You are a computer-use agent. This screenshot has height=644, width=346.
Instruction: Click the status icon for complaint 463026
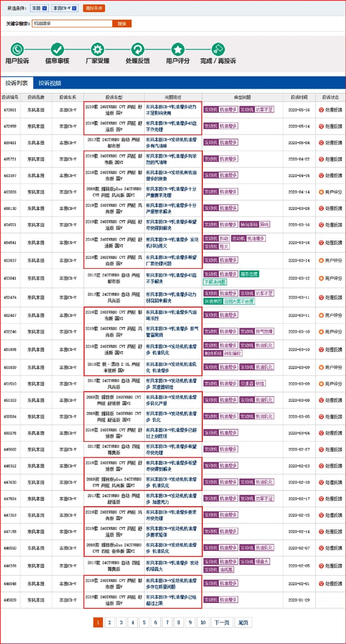[321, 192]
